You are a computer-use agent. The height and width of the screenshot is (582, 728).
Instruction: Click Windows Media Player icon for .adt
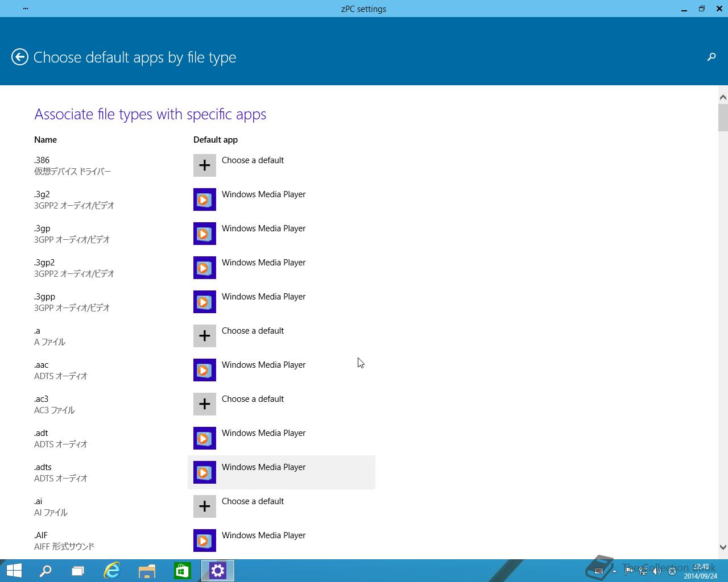tap(205, 438)
